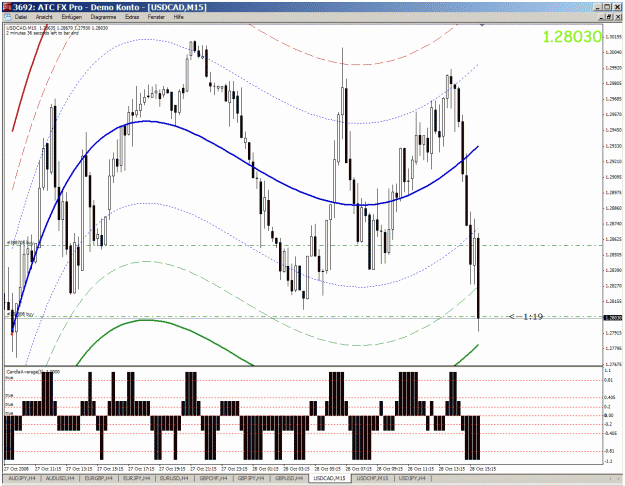Click the '<--1:19' countdown label
Screen dimensions: 625x486
click(x=526, y=317)
